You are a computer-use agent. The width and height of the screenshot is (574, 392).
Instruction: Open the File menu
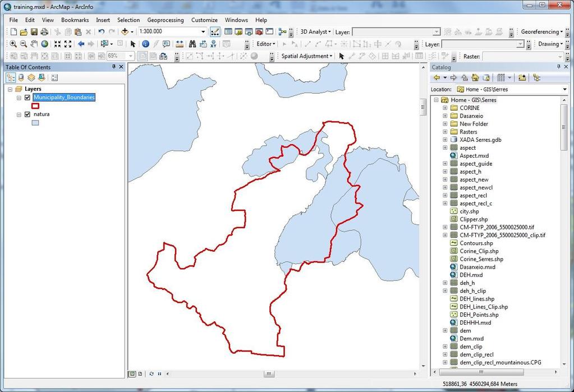[x=13, y=20]
